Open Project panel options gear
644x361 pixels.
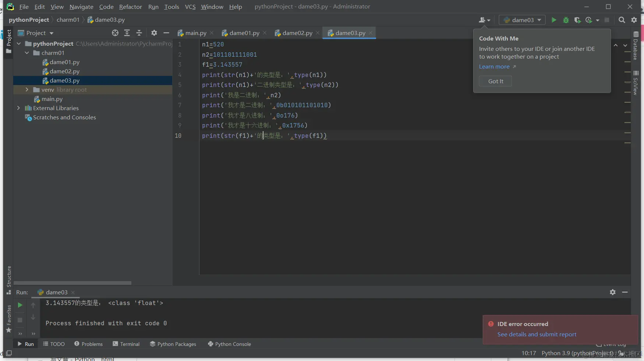[154, 33]
